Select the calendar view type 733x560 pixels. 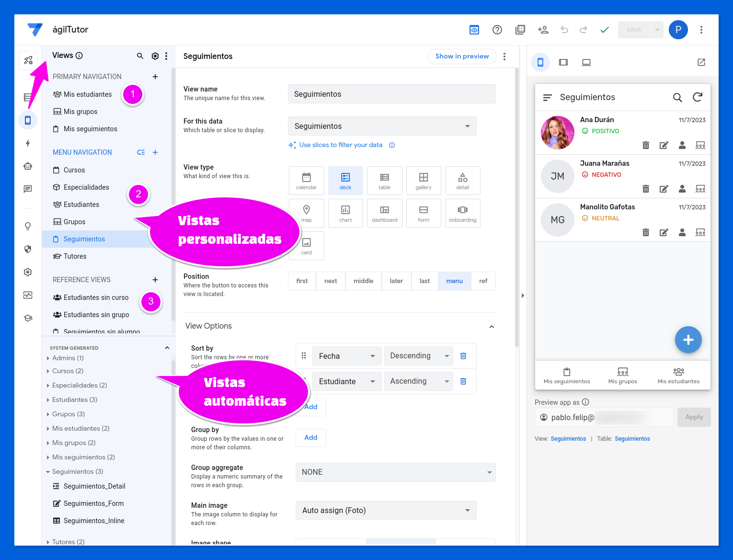307,181
